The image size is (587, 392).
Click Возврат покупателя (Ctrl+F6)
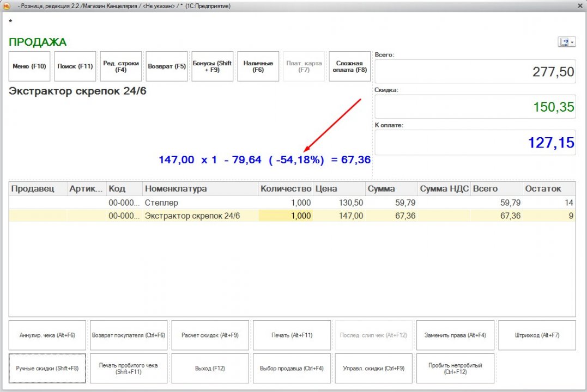(129, 335)
